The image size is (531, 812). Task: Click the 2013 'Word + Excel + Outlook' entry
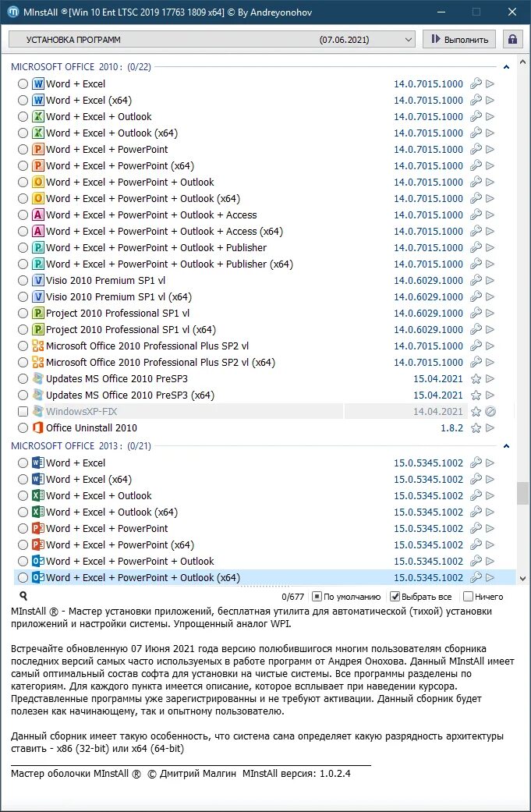coord(99,495)
